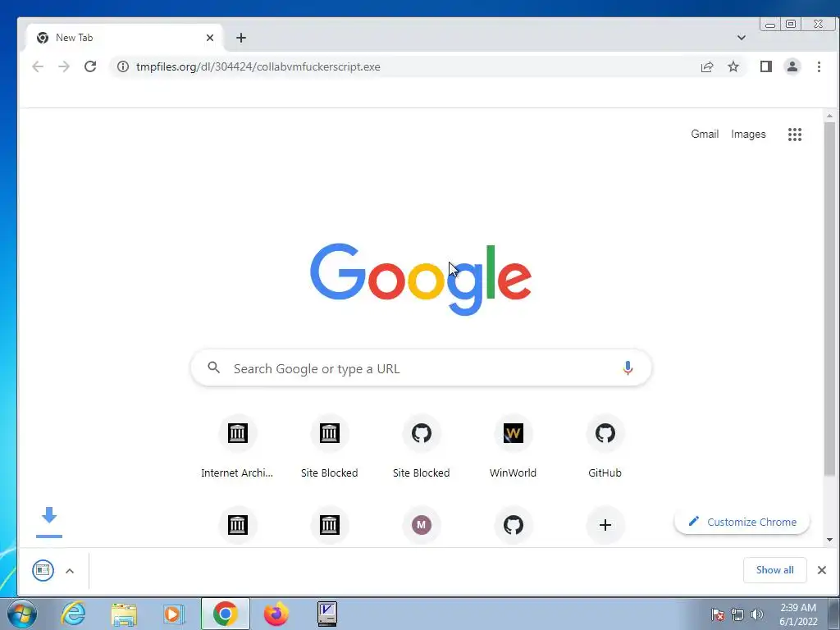The image size is (840, 630).
Task: Select Google Chrome in the taskbar
Action: pos(226,614)
